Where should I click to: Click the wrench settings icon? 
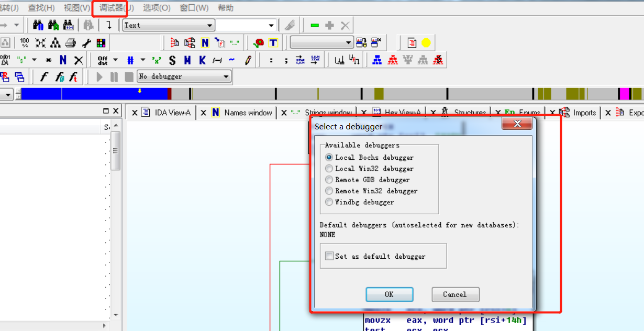click(86, 43)
